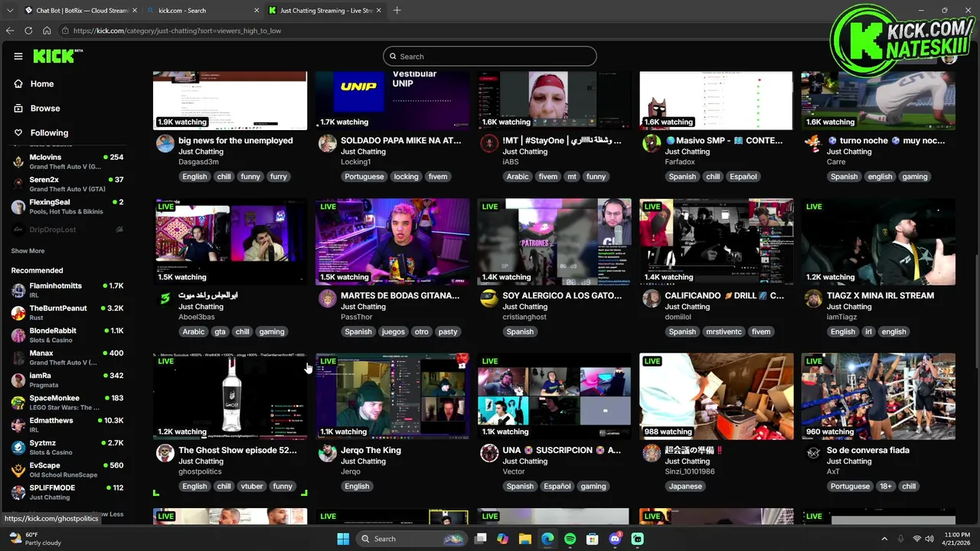
Task: Click Syztmz avatar in sidebar
Action: [18, 448]
